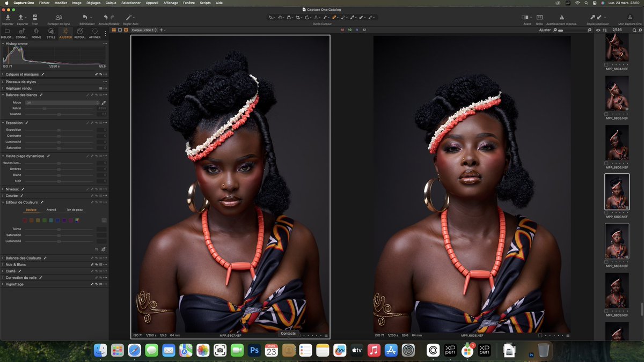Expand the Courbe panel
The height and width of the screenshot is (362, 644).
[3, 196]
